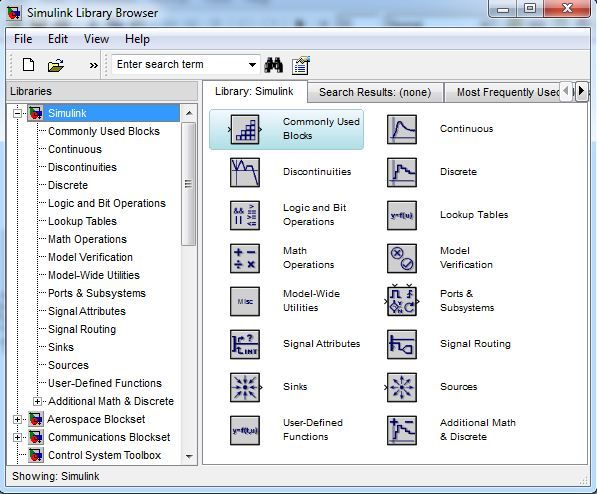Open the Signal Attributes library icon
Viewport: 597px width, 494px height.
[x=245, y=345]
